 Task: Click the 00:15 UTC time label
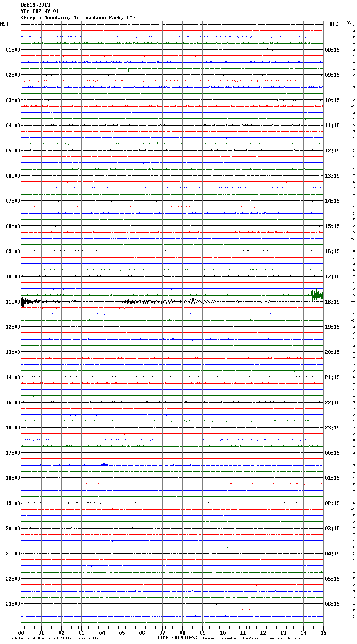coord(332,453)
